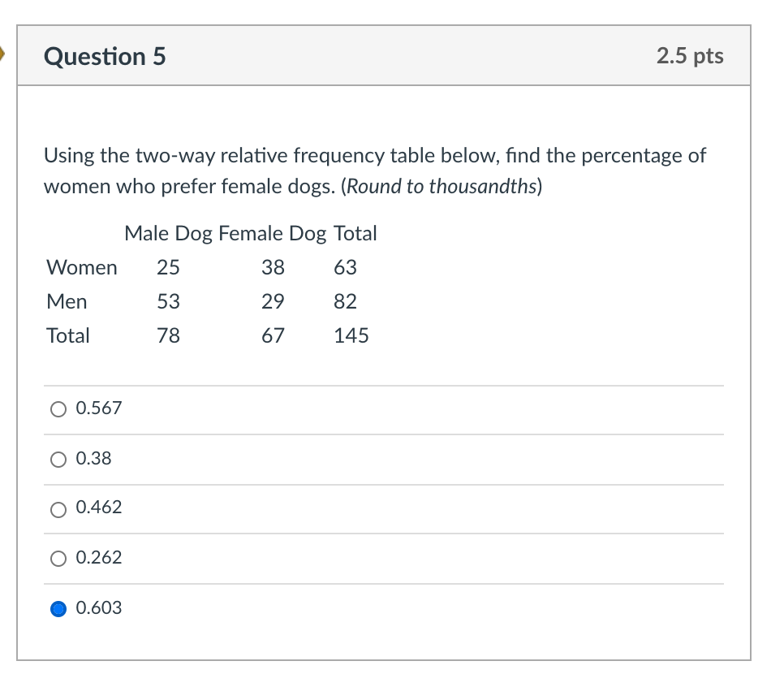Click the 0.603 answer text label
Viewport: 784px width, 687px height.
[101, 607]
